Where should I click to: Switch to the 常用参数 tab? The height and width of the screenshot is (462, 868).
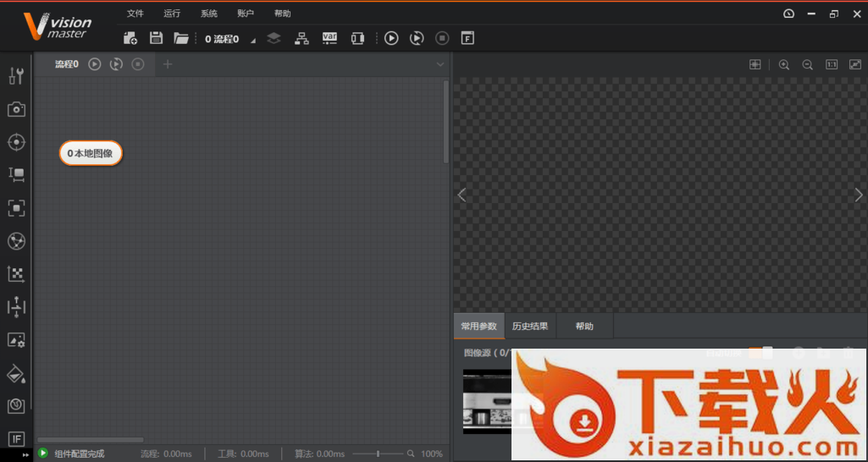pos(478,326)
